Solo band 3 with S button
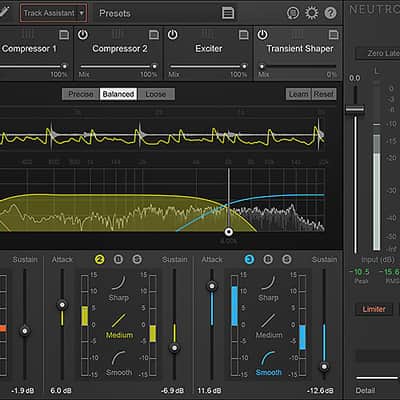This screenshot has width=400, height=400. [287, 259]
